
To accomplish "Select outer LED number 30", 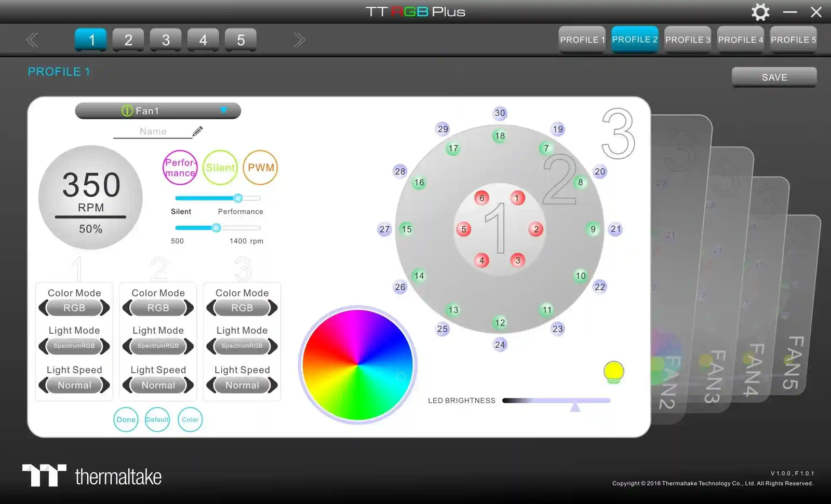I will coord(500,113).
